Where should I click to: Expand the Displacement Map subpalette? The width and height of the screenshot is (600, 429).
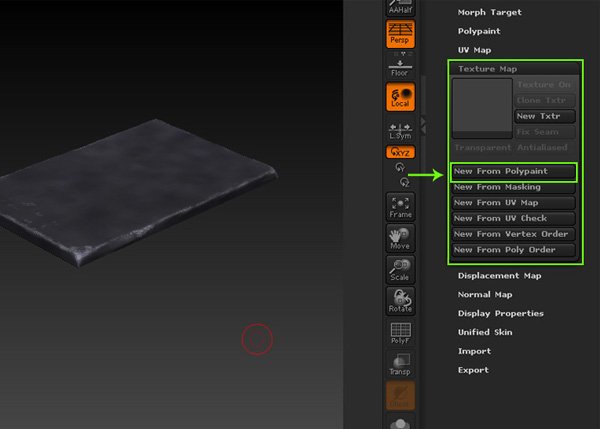pos(499,276)
